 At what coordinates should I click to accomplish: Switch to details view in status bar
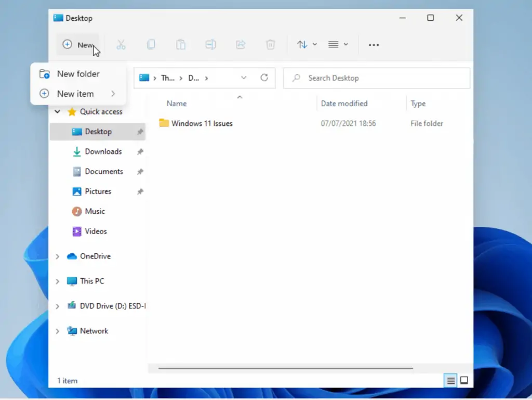pyautogui.click(x=450, y=381)
